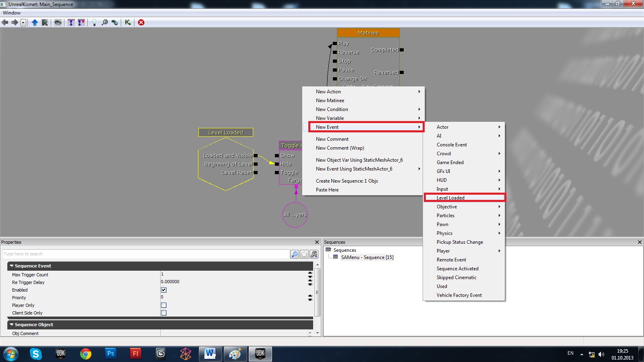
Task: Adjust the Priority value stepper
Action: (x=310, y=298)
